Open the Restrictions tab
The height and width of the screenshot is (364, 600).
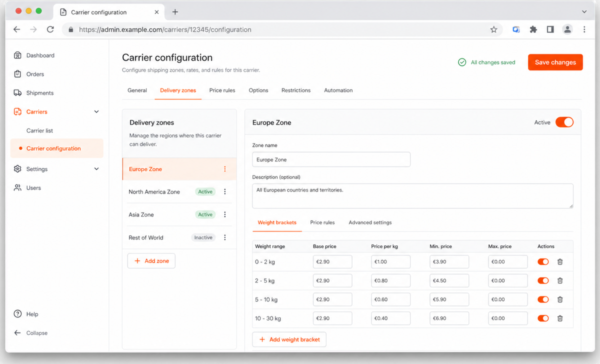click(296, 90)
